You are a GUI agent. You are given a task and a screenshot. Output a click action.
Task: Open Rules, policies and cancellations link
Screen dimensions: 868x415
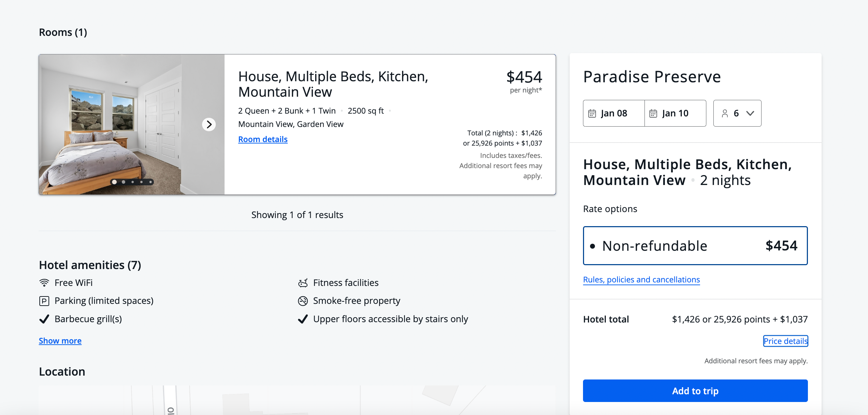pos(641,280)
